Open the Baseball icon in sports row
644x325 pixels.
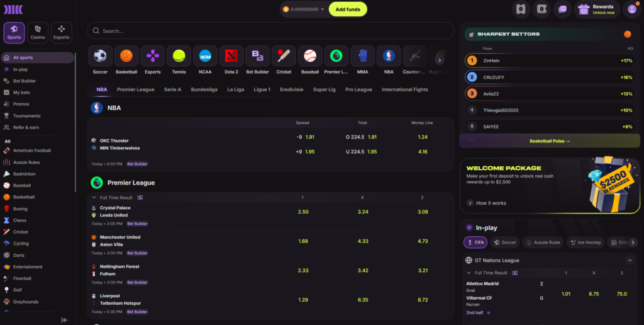click(x=310, y=56)
